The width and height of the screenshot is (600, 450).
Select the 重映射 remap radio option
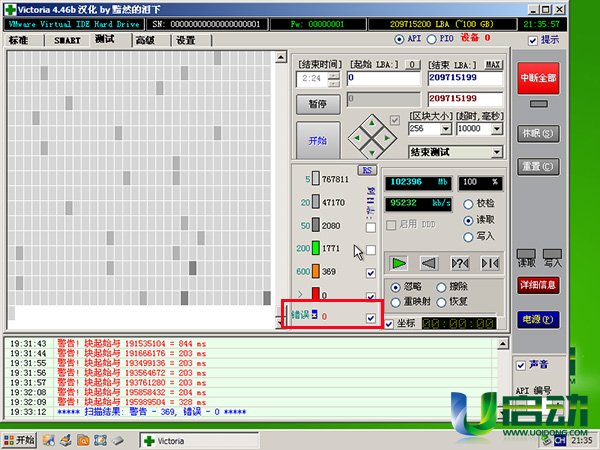(x=396, y=302)
